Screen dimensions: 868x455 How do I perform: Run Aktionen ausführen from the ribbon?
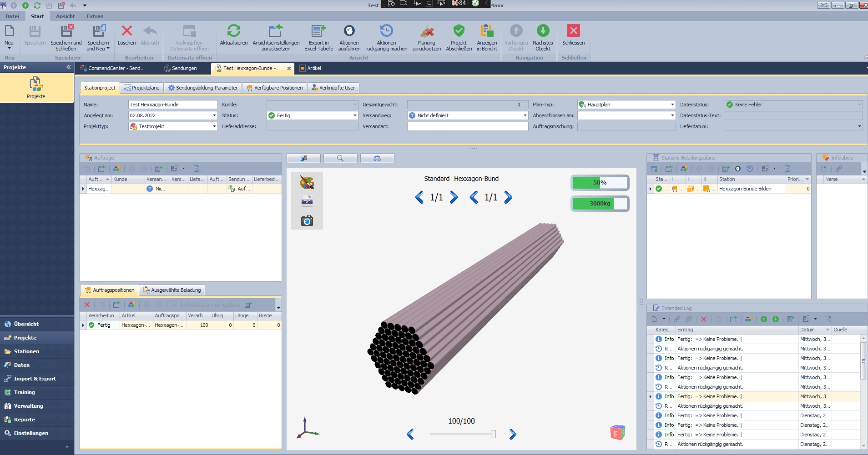[349, 31]
